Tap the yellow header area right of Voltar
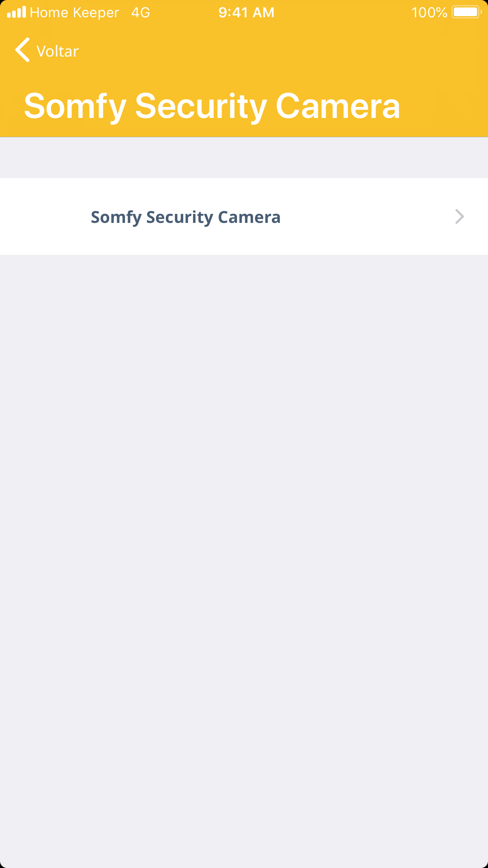 click(275, 51)
